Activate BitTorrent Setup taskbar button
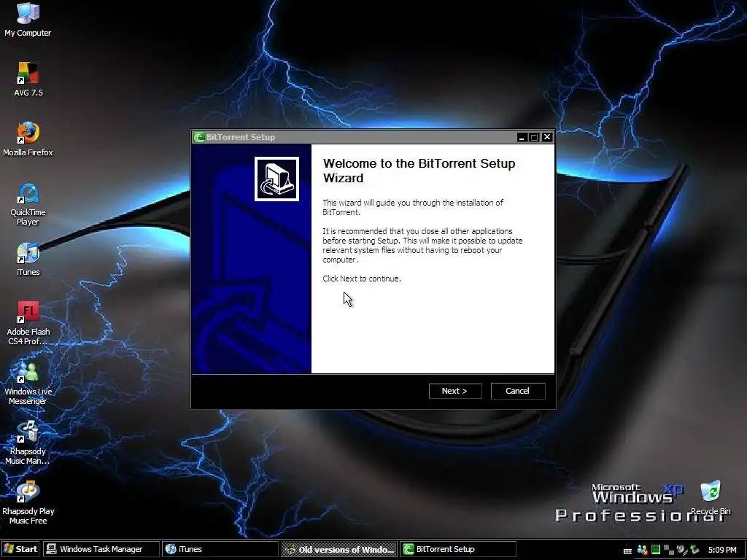The image size is (747, 560). pyautogui.click(x=458, y=549)
